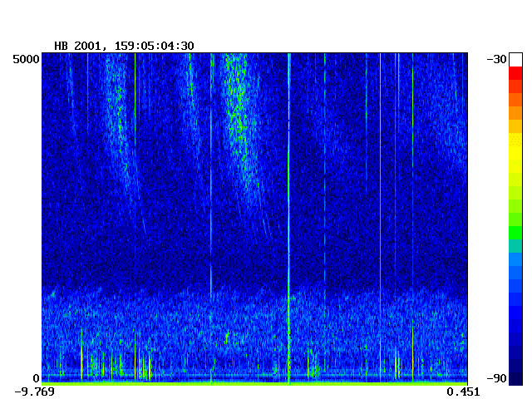Image resolution: width=532 pixels, height=399 pixels.
Task: Click the orange colorbar segment
Action: pos(515,113)
